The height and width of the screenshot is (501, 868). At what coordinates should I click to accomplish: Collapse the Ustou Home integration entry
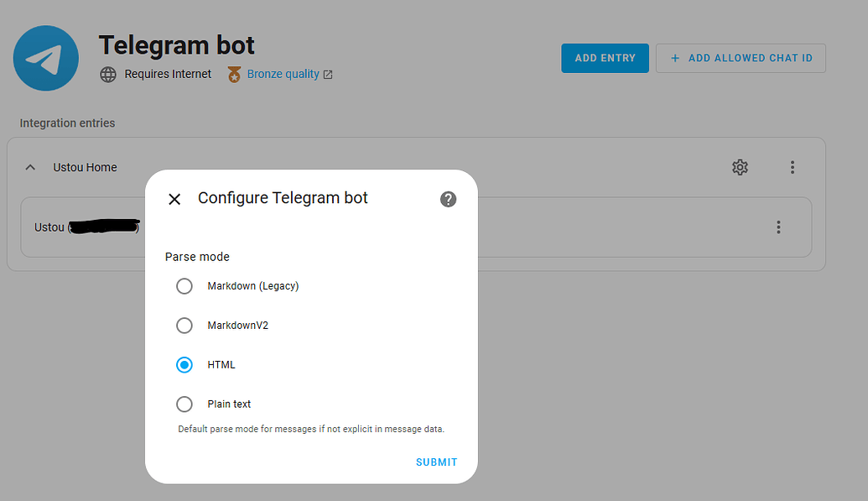(30, 167)
